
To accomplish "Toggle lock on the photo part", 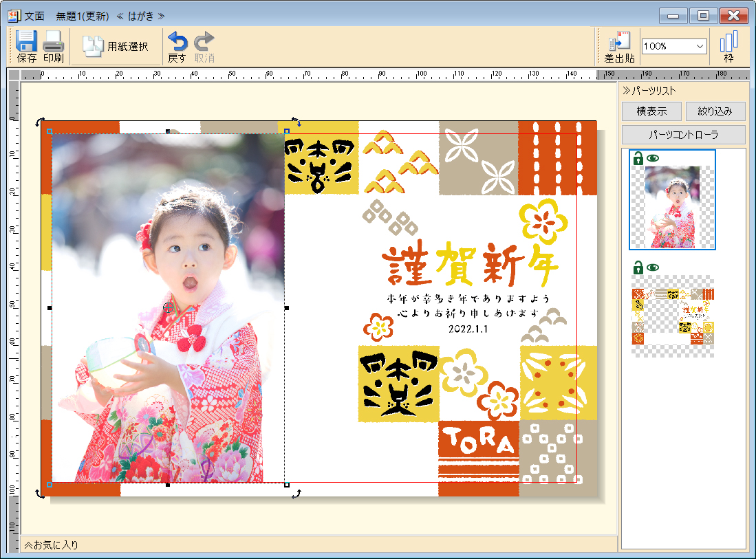I will click(x=638, y=159).
